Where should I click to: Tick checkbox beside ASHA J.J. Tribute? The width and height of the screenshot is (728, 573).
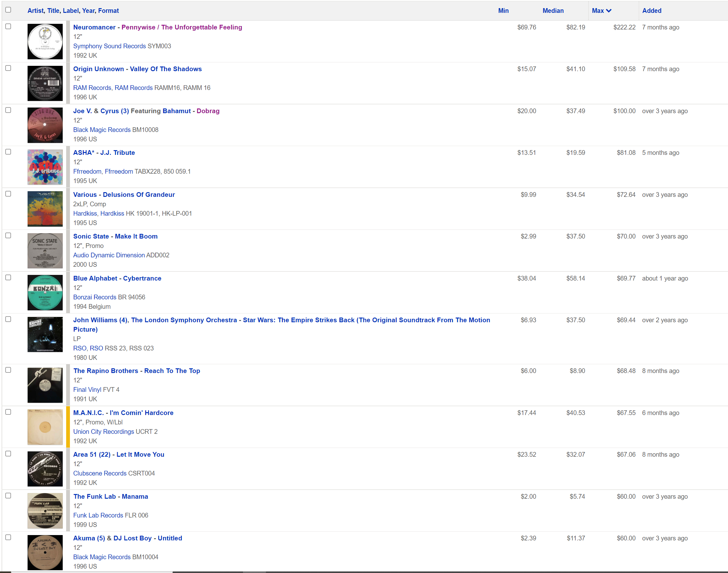coord(8,152)
